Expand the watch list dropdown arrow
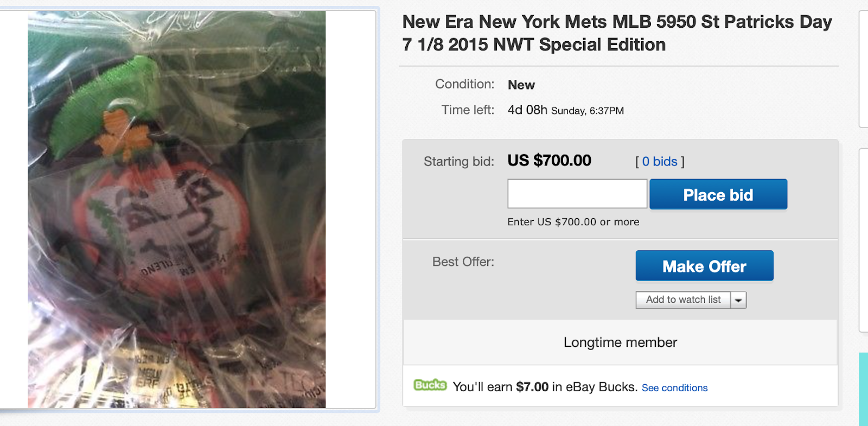The height and width of the screenshot is (426, 868). [738, 300]
